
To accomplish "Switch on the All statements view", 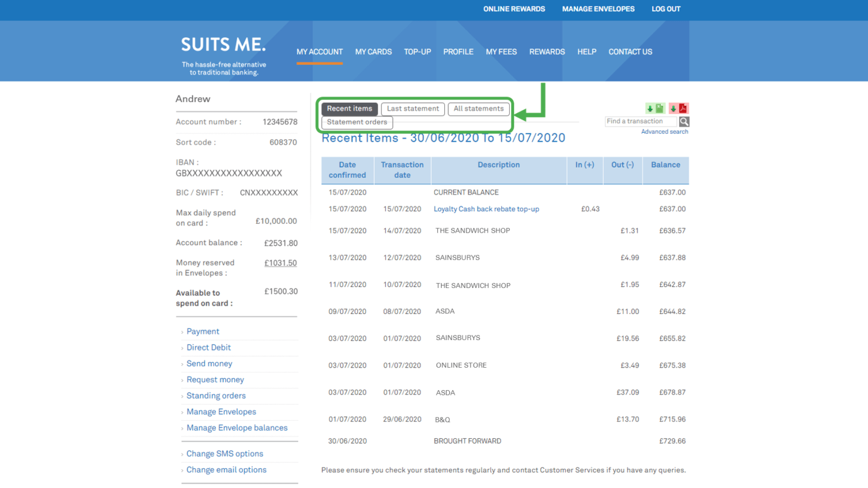I will point(479,108).
